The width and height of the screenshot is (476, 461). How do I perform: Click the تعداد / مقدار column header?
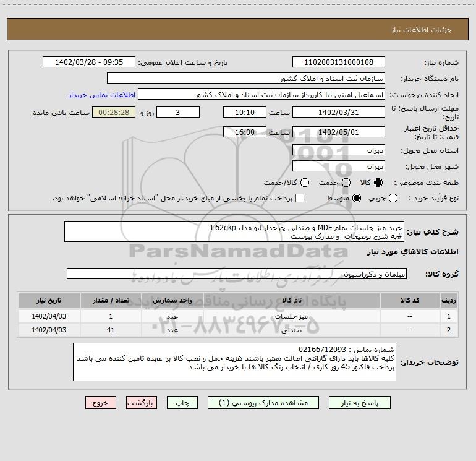click(x=111, y=300)
